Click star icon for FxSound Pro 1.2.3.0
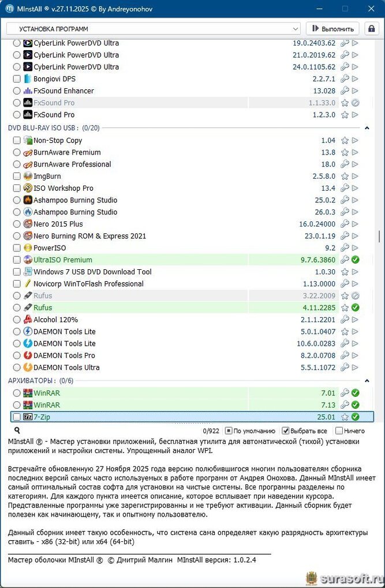 click(x=345, y=115)
